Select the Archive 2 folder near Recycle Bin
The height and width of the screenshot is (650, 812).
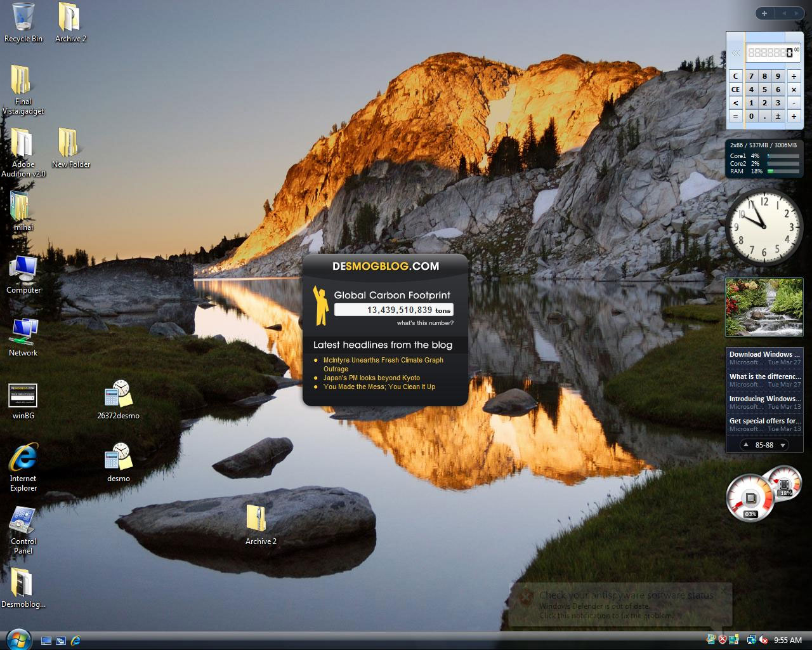70,22
